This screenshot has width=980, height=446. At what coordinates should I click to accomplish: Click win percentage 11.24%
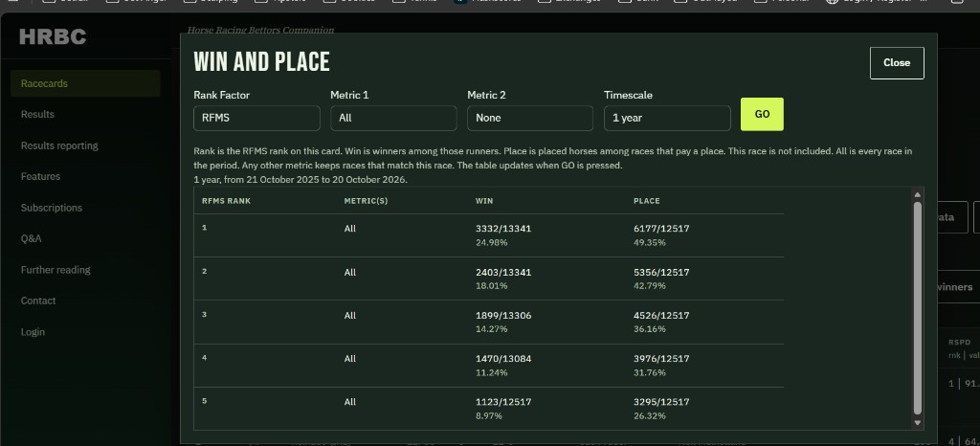(492, 373)
